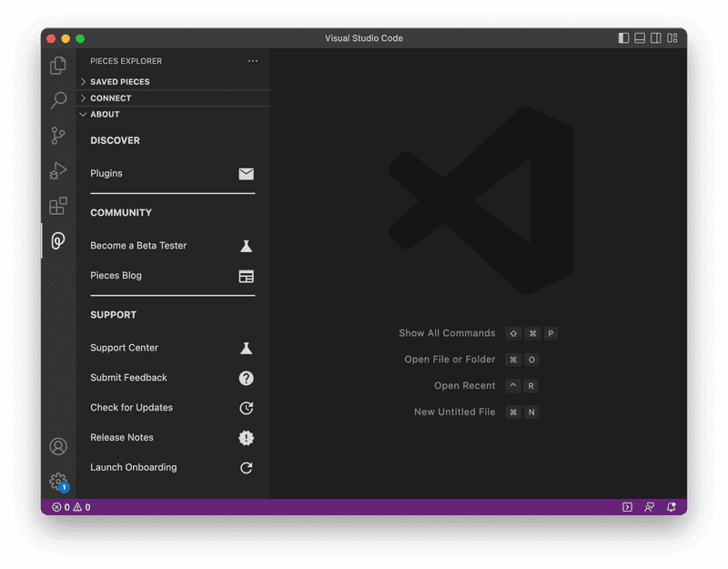The image size is (728, 569).
Task: Click the refresh icon beside Launch Onboarding
Action: pyautogui.click(x=246, y=468)
